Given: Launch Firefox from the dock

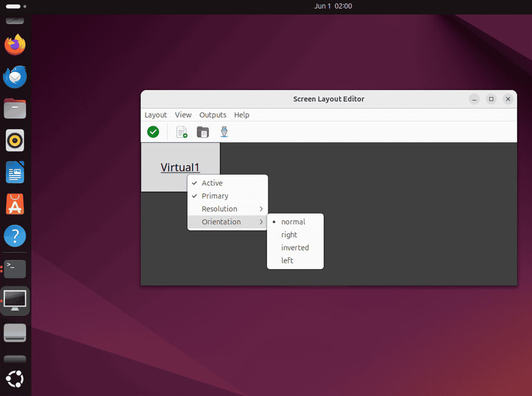Looking at the screenshot, I should 15,45.
